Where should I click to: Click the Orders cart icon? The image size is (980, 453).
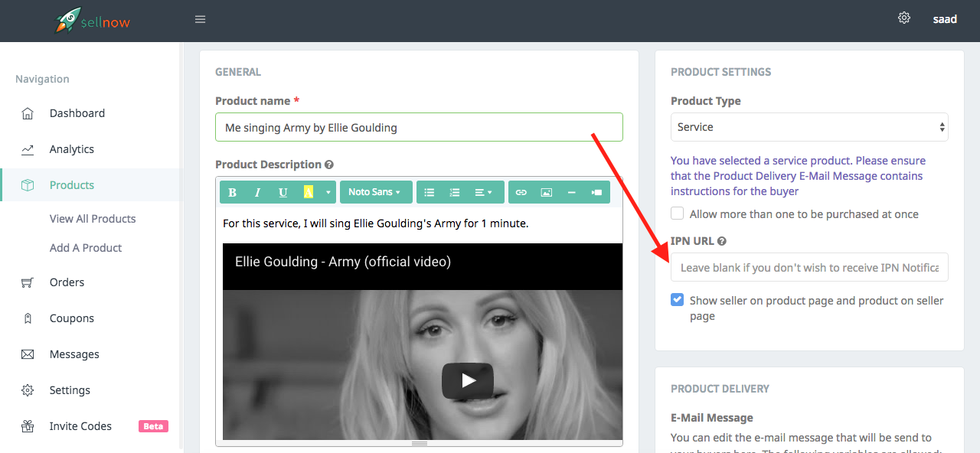point(28,282)
